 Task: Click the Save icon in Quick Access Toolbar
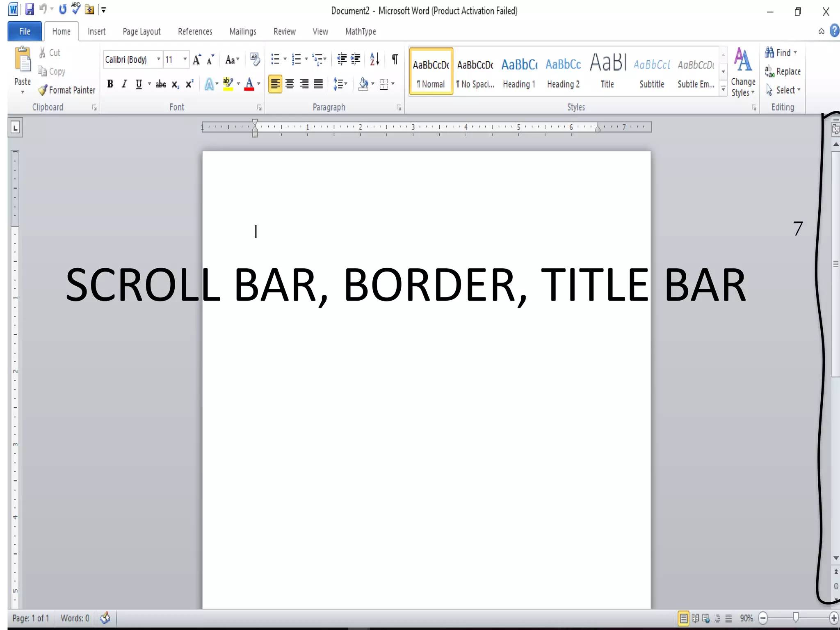(30, 9)
